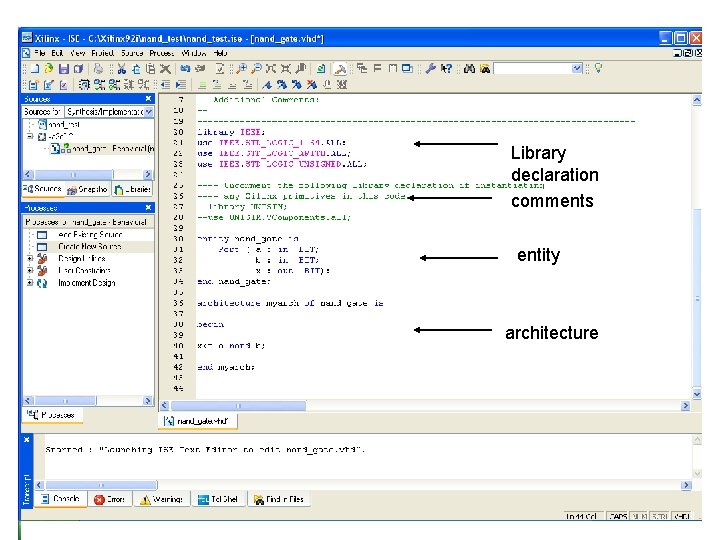Click the binoculars Find icon
The width and height of the screenshot is (720, 540).
(468, 69)
